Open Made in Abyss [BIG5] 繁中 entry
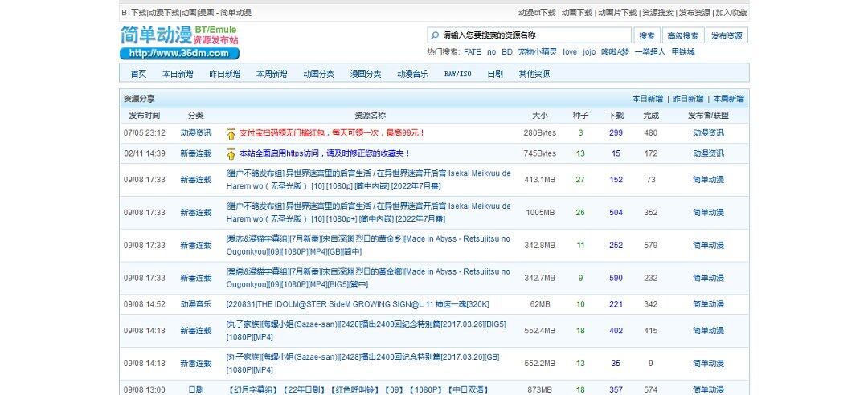 (x=368, y=278)
